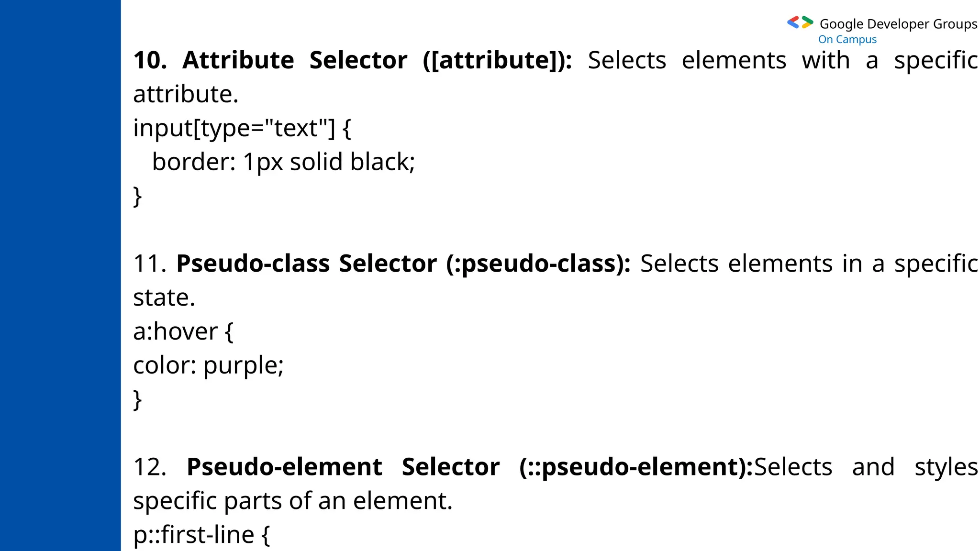The width and height of the screenshot is (980, 551).
Task: Click the 'On Campus' subtitle
Action: 847,40
